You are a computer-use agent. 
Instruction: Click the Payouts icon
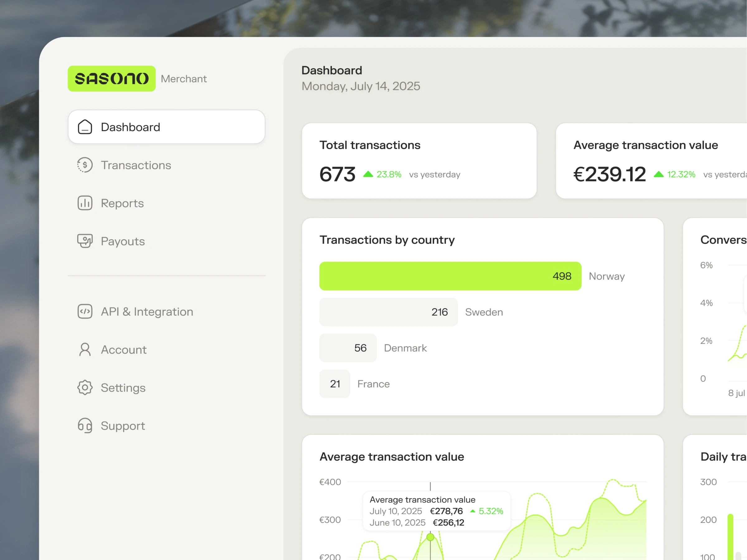pos(85,241)
